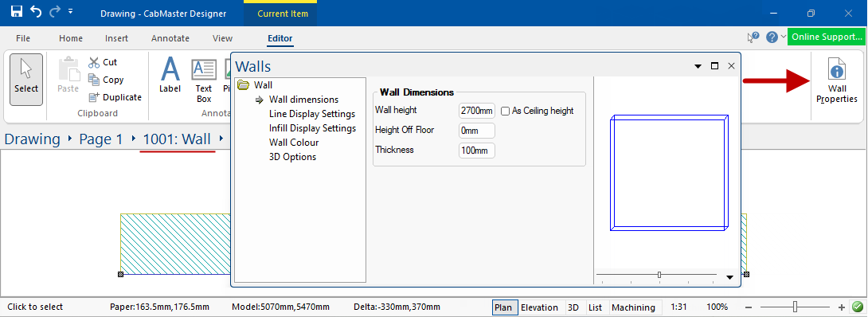Click 1001: Wall breadcrumb

click(177, 139)
